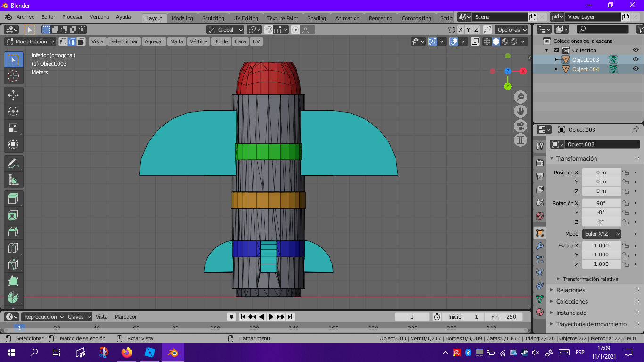
Task: Expand the Colecciones panel
Action: [x=572, y=302]
